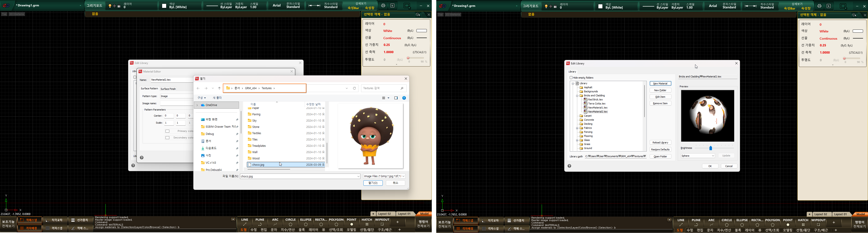Click the print icon in the left window toolbar
868x233 pixels.
[x=383, y=6]
